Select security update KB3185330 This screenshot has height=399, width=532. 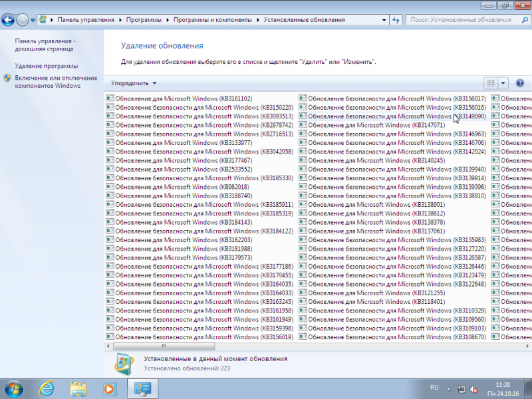tap(204, 178)
